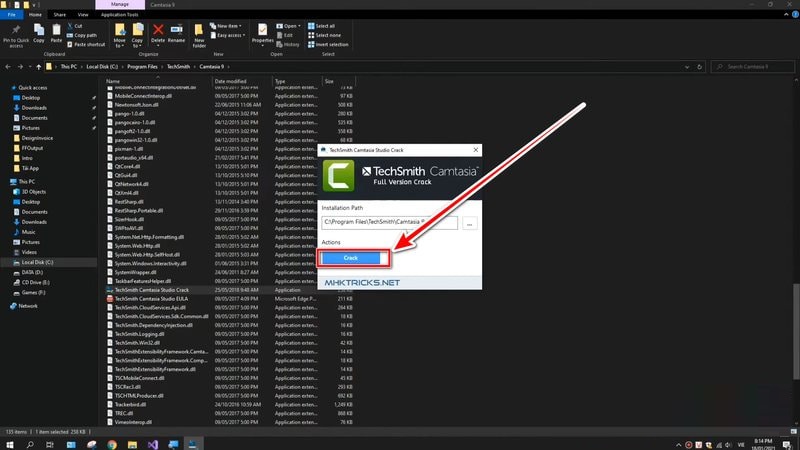Click Copy path in the ribbon
The image size is (800, 450).
point(82,35)
